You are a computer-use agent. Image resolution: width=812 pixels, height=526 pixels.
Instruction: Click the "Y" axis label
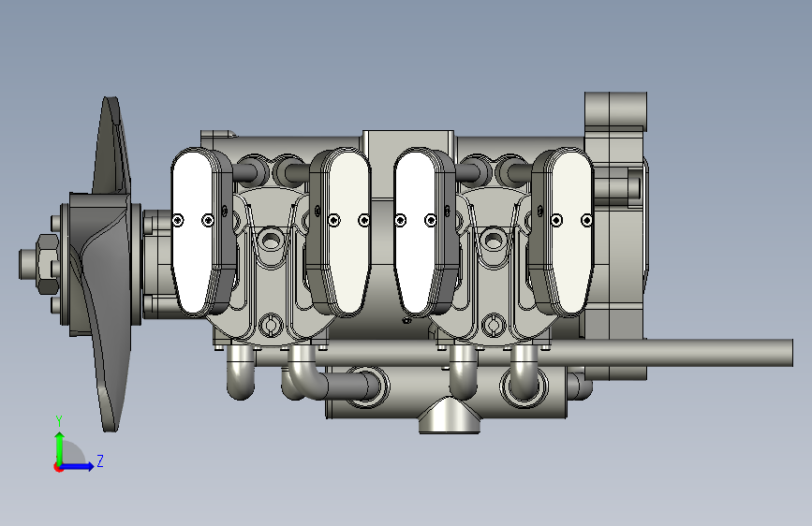coord(59,421)
